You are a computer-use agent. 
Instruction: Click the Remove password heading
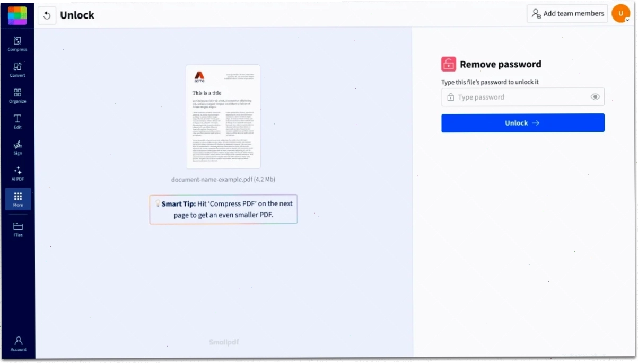pyautogui.click(x=500, y=64)
